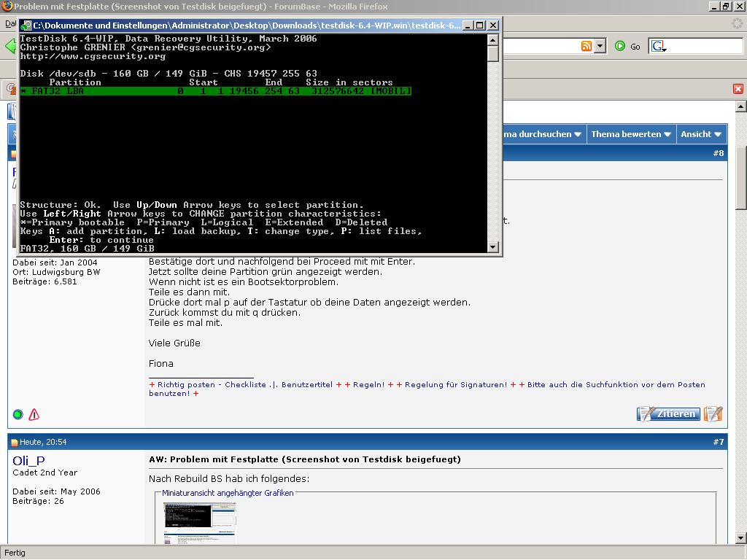Viewport: 747px width, 560px height.
Task: Open the Thema bewerten dropdown menu
Action: pyautogui.click(x=631, y=134)
